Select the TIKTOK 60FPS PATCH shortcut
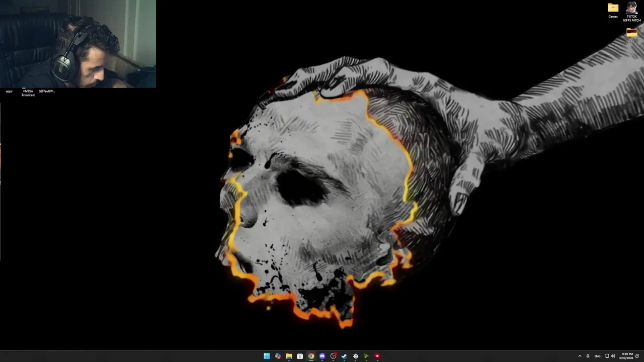The image size is (644, 362). tap(631, 12)
